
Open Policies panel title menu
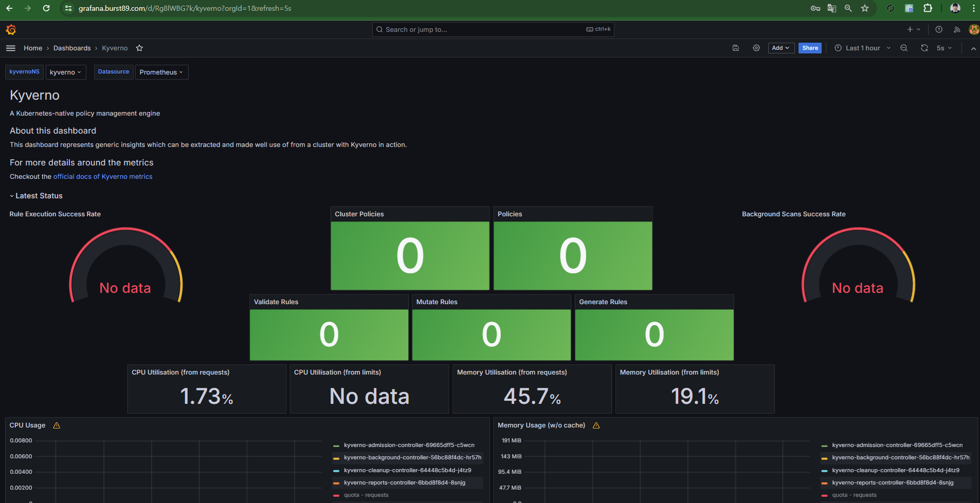pos(510,214)
